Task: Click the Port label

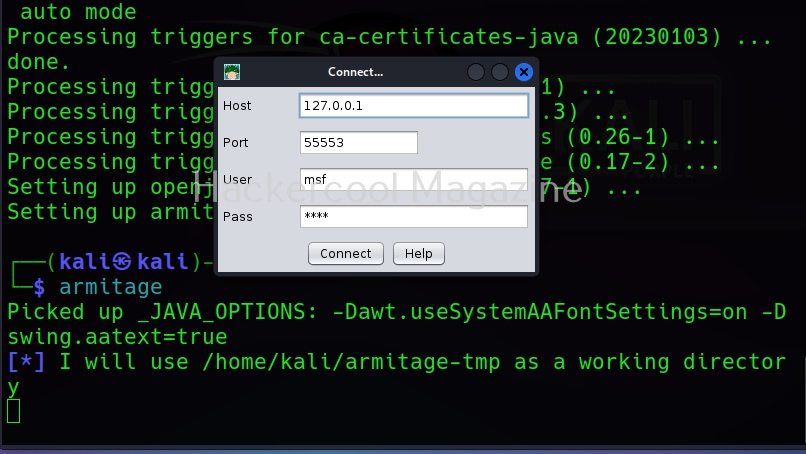Action: (235, 142)
